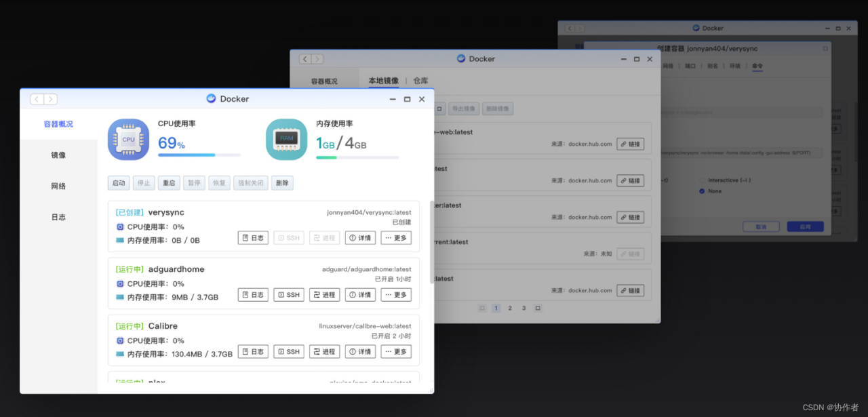The height and width of the screenshot is (417, 868).
Task: Switch to the 仓库 repository tab
Action: coord(420,80)
